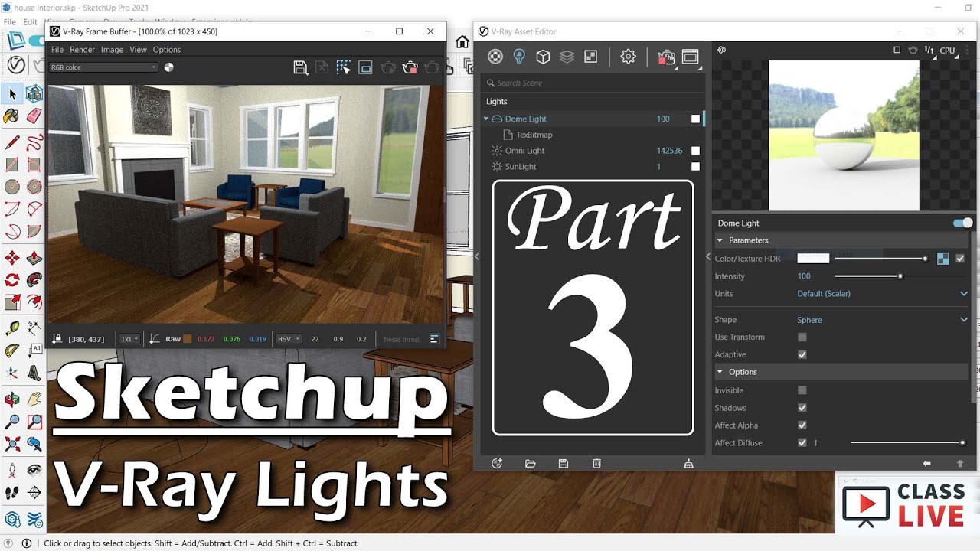Enable the Use Transform checkbox
This screenshot has height=551, width=980.
[x=802, y=337]
